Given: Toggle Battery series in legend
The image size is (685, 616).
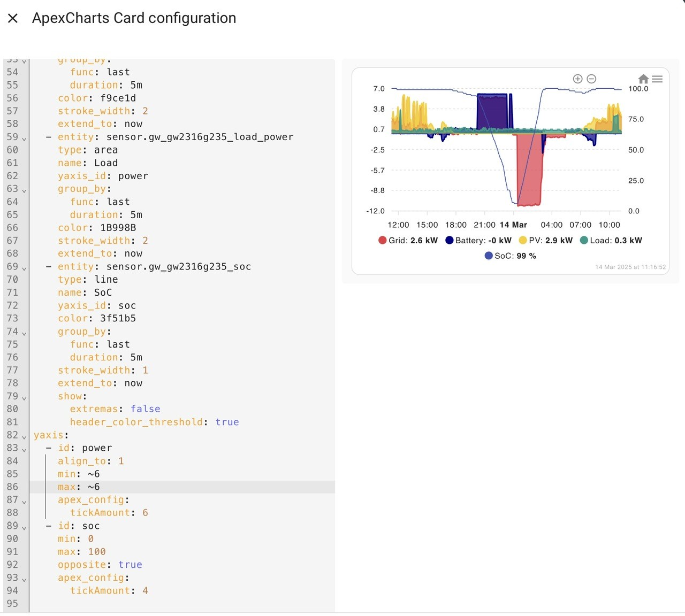Looking at the screenshot, I should click(x=478, y=241).
